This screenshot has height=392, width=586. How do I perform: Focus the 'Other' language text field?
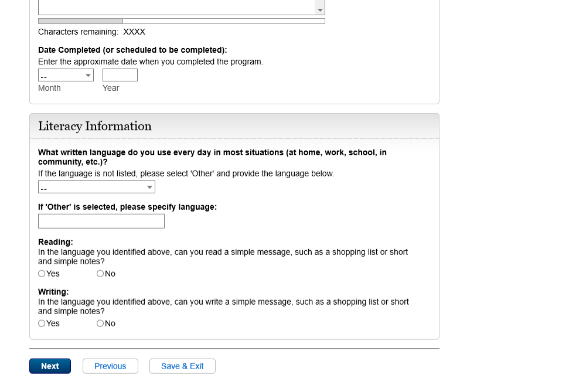coord(101,221)
